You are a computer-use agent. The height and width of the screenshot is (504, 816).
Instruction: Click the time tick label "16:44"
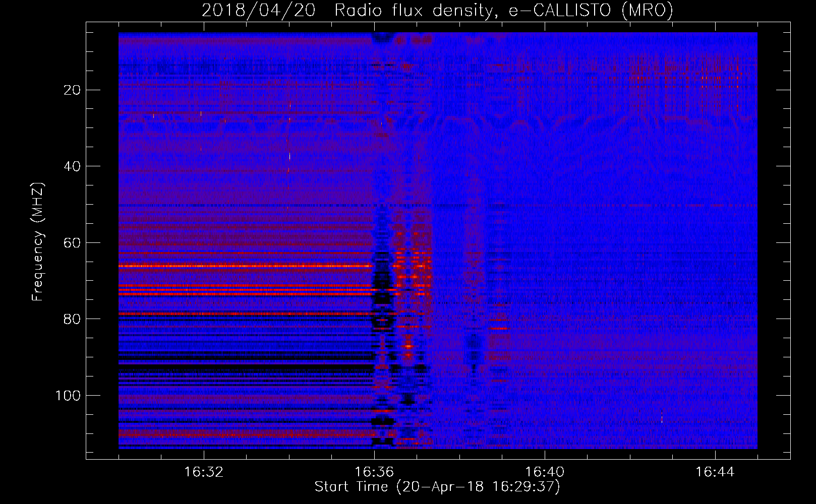click(715, 472)
